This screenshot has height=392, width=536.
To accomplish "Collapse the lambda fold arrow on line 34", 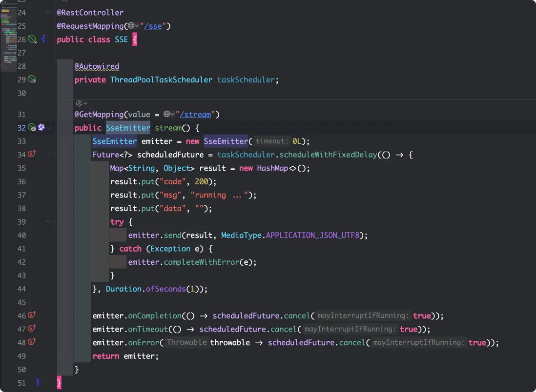I will coord(48,155).
